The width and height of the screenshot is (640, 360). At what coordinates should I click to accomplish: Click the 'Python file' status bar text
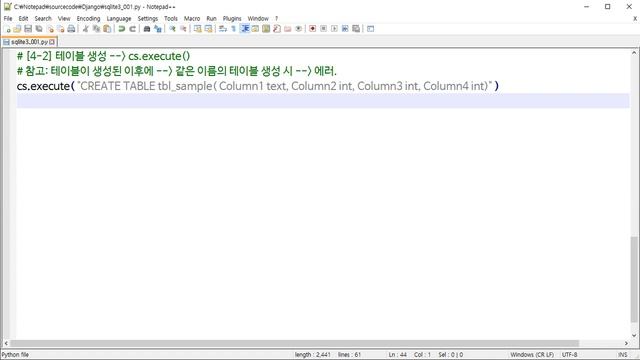coord(15,355)
